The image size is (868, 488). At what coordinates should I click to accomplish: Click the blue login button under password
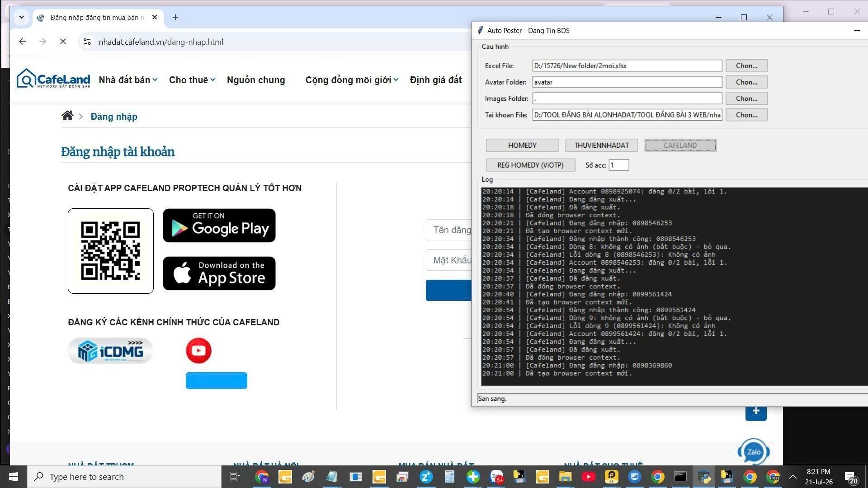coord(448,290)
